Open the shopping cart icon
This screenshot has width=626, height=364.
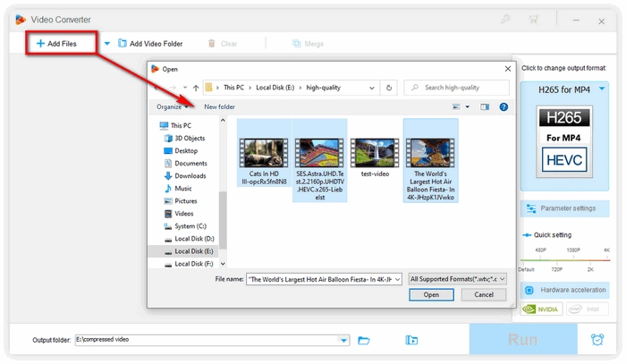534,19
